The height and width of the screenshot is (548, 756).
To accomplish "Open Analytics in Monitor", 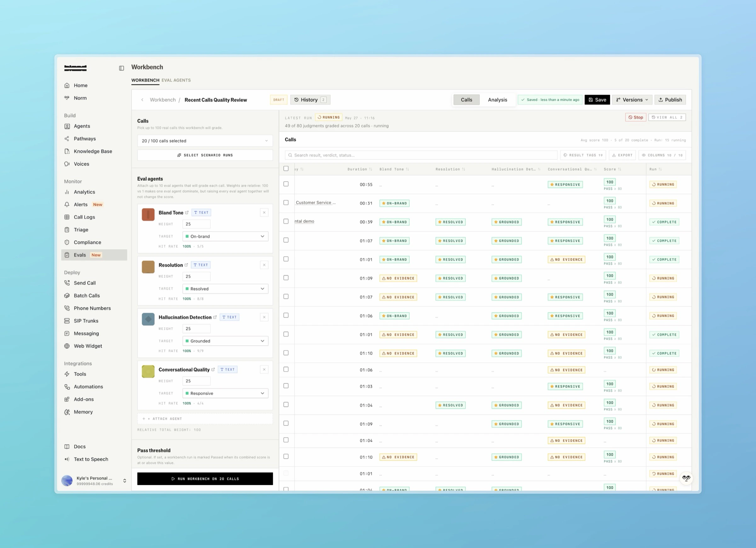I will (x=84, y=192).
